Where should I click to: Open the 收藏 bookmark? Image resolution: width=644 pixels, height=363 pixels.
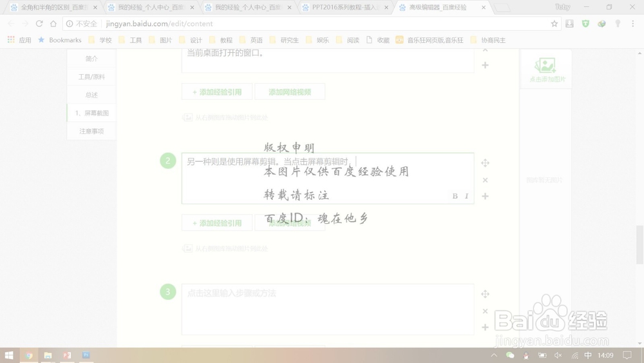[378, 40]
